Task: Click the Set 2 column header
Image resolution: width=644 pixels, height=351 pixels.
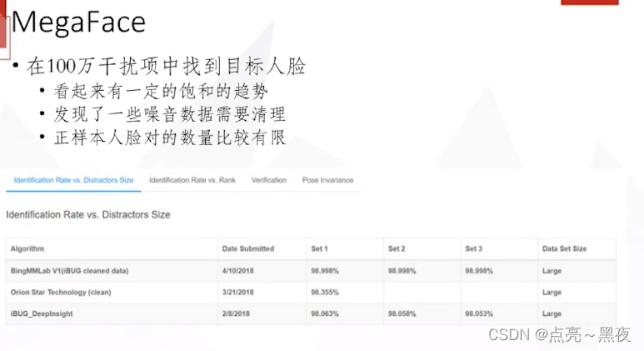Action: click(x=397, y=248)
